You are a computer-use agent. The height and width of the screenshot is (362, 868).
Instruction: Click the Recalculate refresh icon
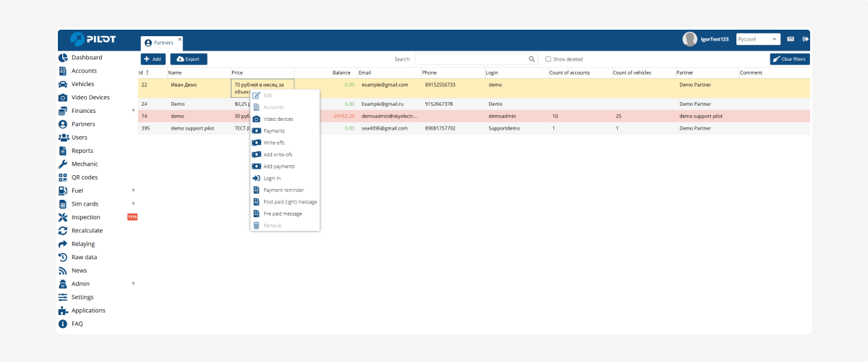click(63, 231)
